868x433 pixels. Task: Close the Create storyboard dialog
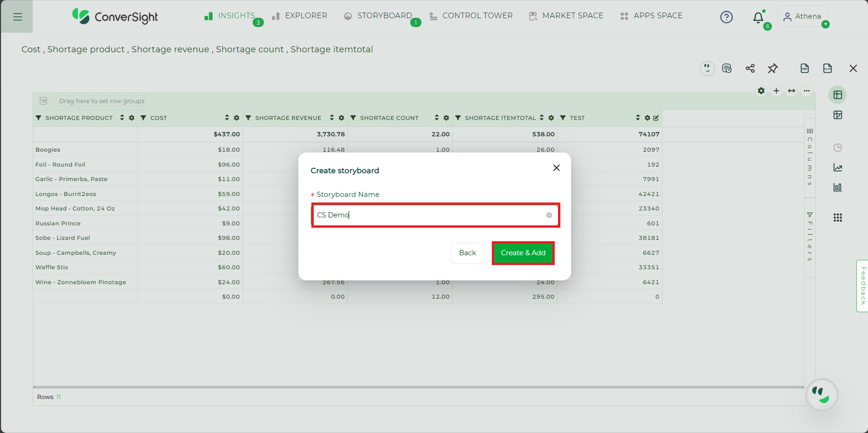[x=556, y=168]
